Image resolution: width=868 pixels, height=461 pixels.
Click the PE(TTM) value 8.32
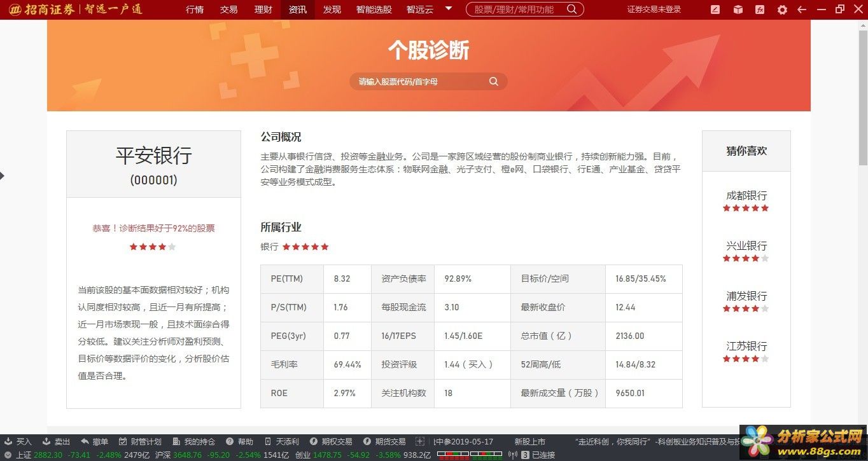pyautogui.click(x=342, y=279)
